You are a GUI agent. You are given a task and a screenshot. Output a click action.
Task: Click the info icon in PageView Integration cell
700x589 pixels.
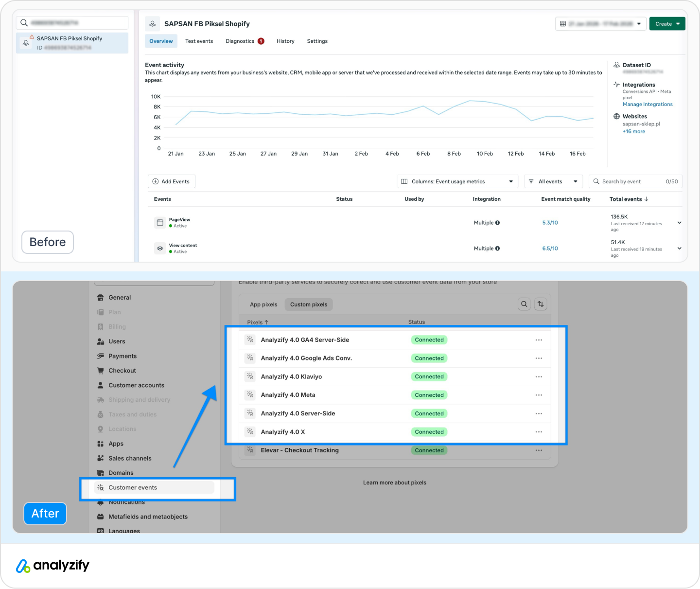[x=497, y=223]
